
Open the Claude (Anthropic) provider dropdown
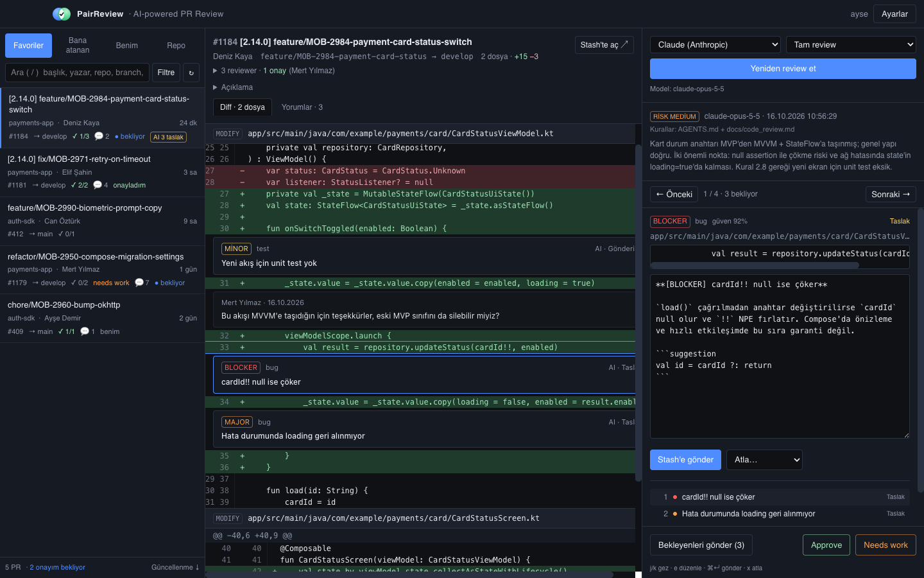(715, 45)
